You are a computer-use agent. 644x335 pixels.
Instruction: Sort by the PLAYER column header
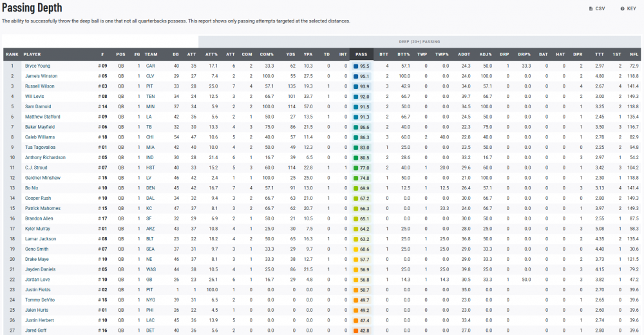32,55
